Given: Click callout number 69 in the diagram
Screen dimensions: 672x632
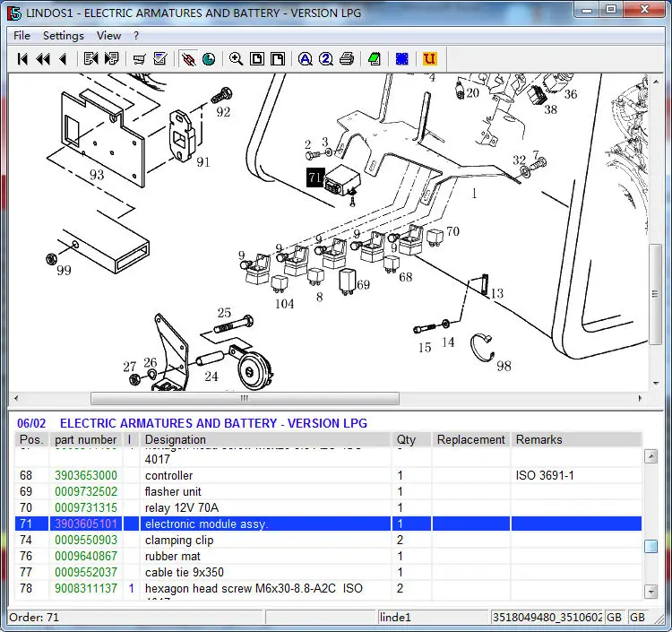Looking at the screenshot, I should pyautogui.click(x=364, y=285).
